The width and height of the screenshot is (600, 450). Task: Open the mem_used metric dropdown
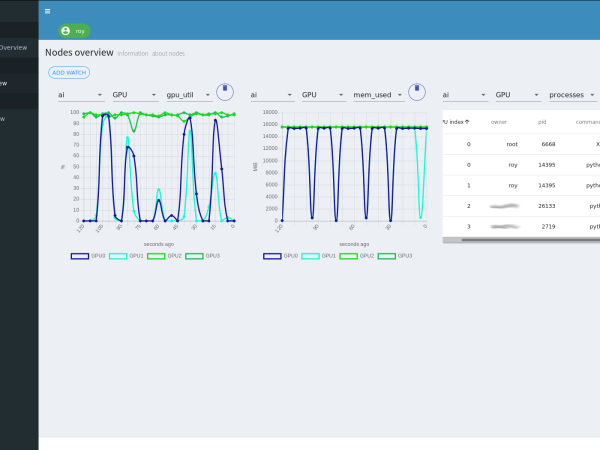378,95
